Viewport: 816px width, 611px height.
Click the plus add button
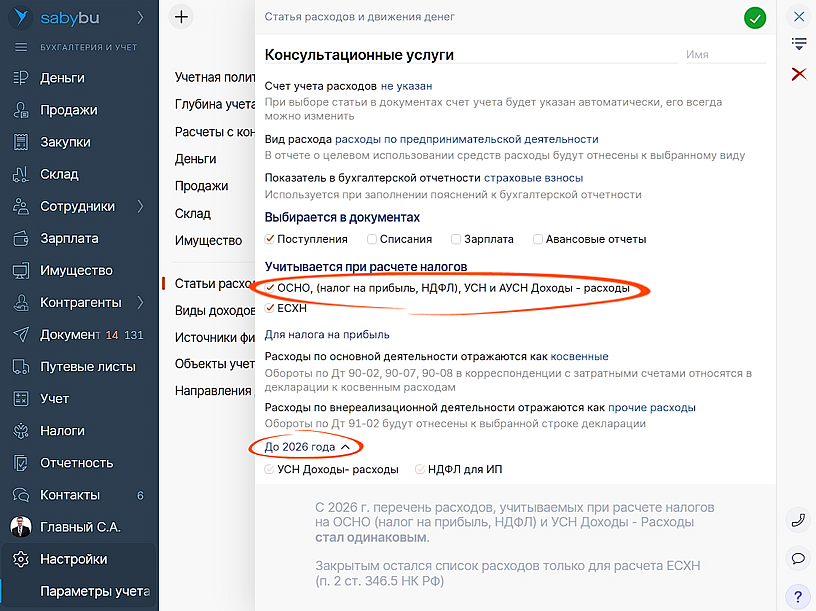tap(181, 16)
